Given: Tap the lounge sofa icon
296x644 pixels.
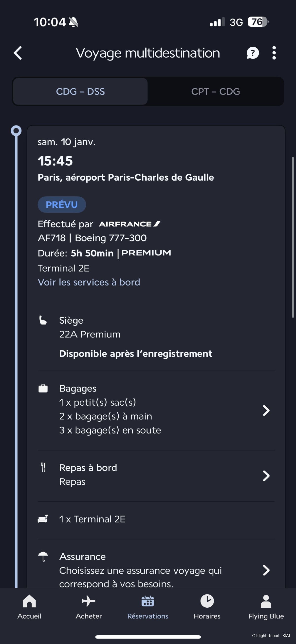Looking at the screenshot, I should [43, 519].
